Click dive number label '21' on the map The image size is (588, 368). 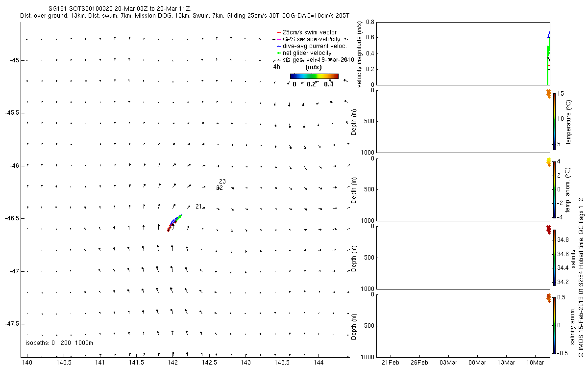pyautogui.click(x=198, y=207)
